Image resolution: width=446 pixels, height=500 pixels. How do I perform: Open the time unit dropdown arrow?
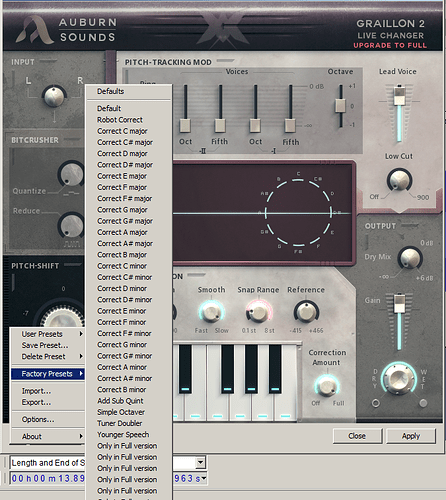pyautogui.click(x=204, y=478)
